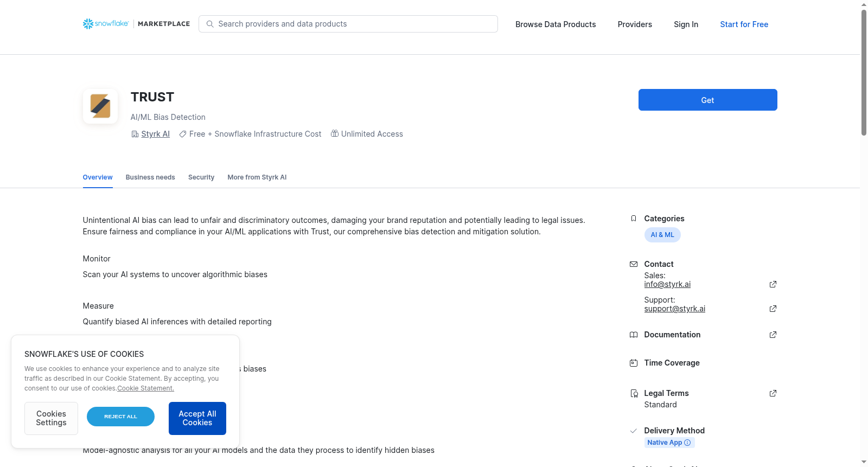Click the price tag icon
Viewport: 868px width, 467px height.
(183, 134)
